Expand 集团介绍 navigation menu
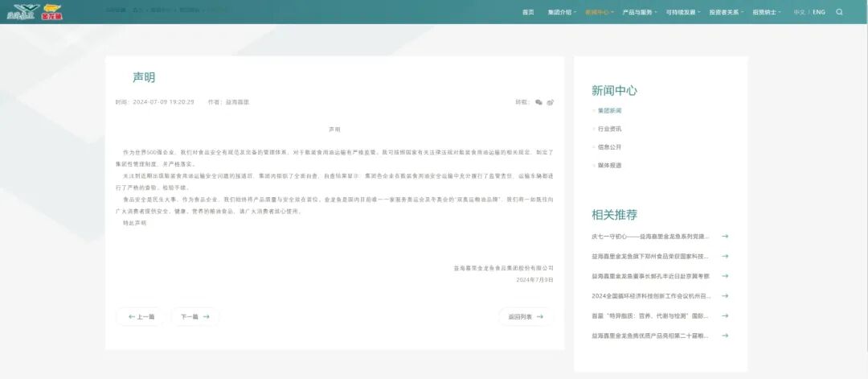Image resolution: width=868 pixels, height=379 pixels. [561, 11]
